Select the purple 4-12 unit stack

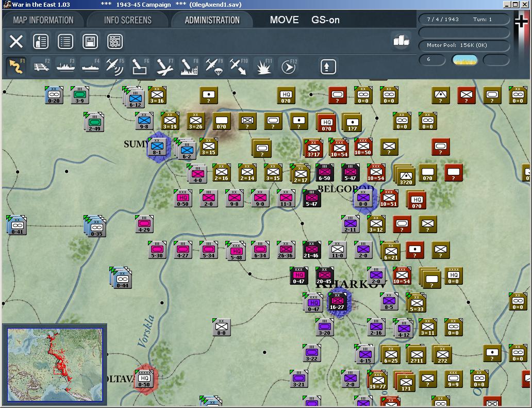point(403,329)
